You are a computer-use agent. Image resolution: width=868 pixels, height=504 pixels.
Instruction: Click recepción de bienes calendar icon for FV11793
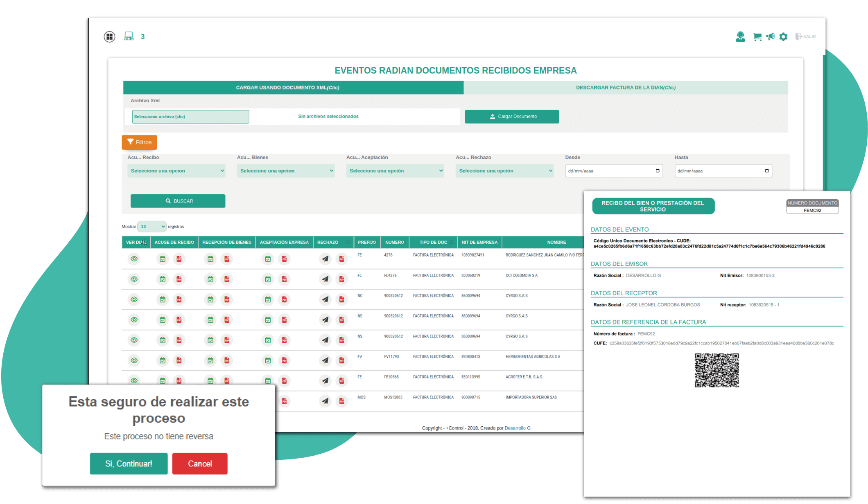pyautogui.click(x=210, y=360)
